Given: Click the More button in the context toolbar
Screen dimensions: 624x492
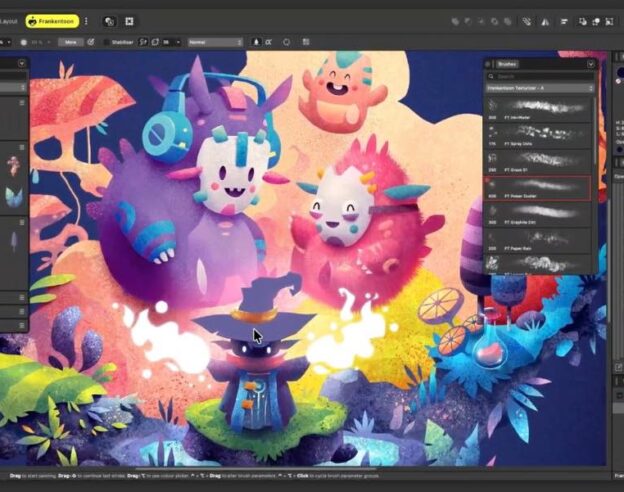Looking at the screenshot, I should (71, 42).
